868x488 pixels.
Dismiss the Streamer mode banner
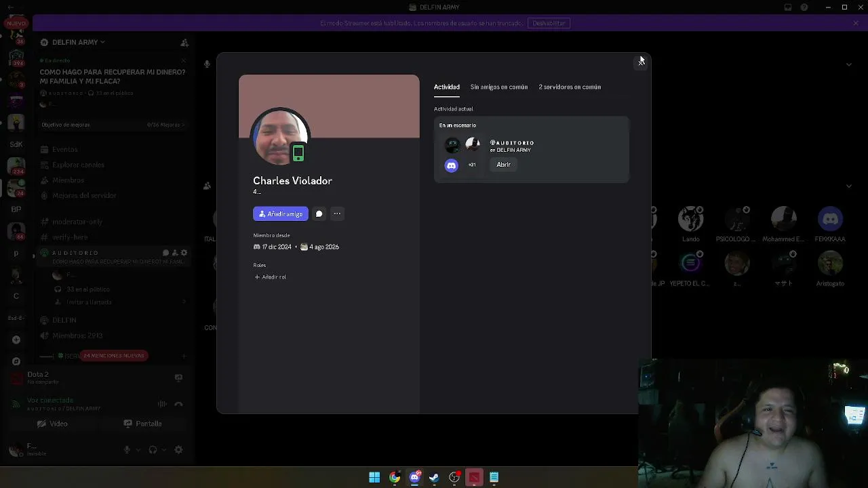pyautogui.click(x=856, y=23)
